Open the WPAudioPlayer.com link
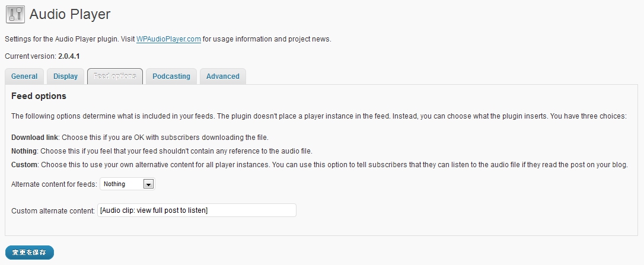Image resolution: width=644 pixels, height=265 pixels. click(x=169, y=39)
